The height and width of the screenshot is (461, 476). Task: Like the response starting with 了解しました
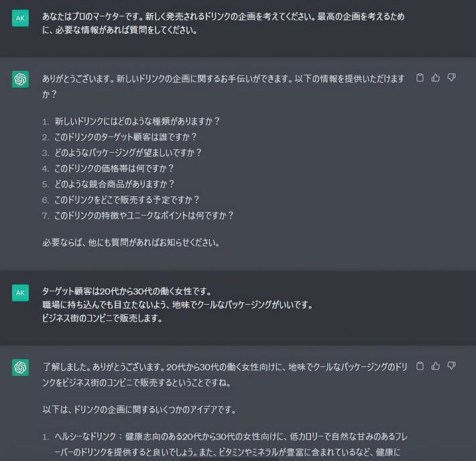pos(436,366)
